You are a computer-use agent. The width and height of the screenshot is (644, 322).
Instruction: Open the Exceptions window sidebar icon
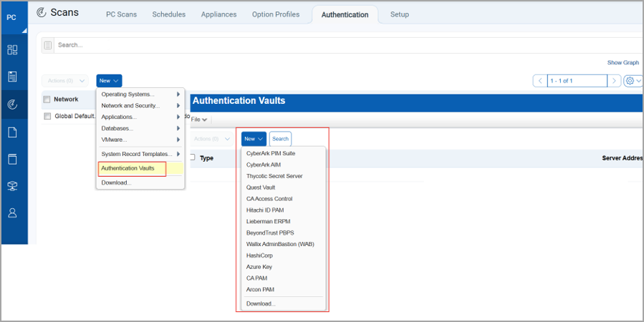point(12,159)
